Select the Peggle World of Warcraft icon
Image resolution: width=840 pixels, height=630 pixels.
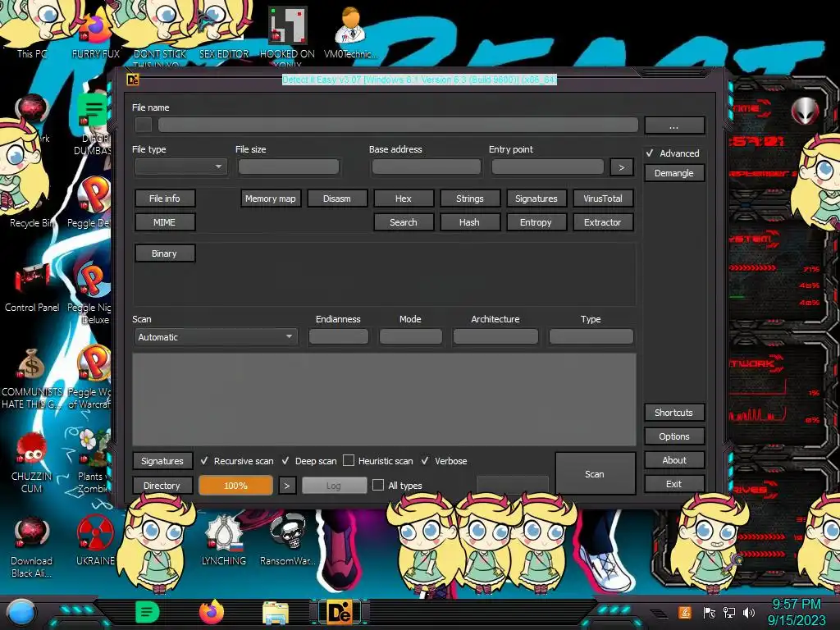[x=92, y=377]
